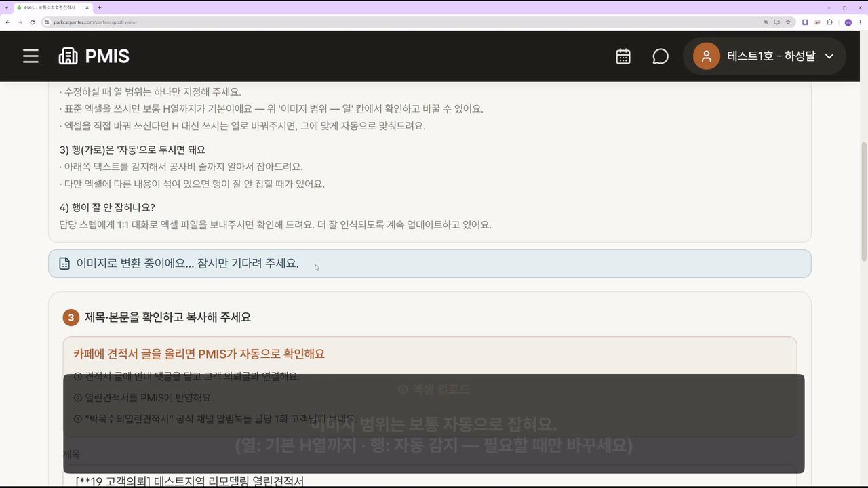This screenshot has width=868, height=488.
Task: Open the hamburger navigation menu
Action: [31, 56]
